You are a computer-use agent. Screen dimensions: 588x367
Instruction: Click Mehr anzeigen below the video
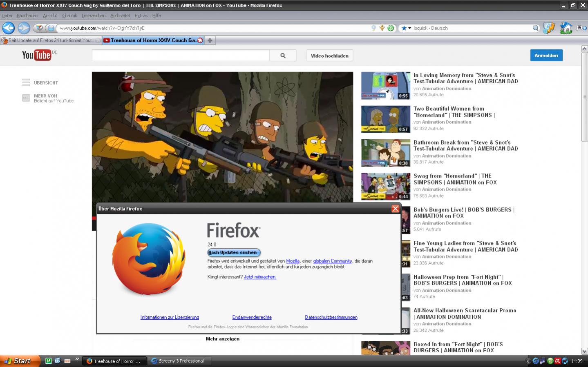[223, 339]
